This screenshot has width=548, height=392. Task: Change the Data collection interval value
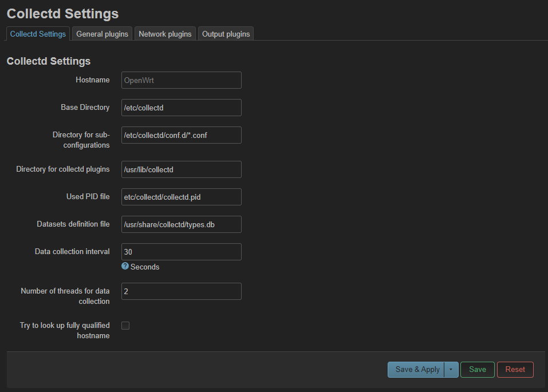tap(181, 252)
